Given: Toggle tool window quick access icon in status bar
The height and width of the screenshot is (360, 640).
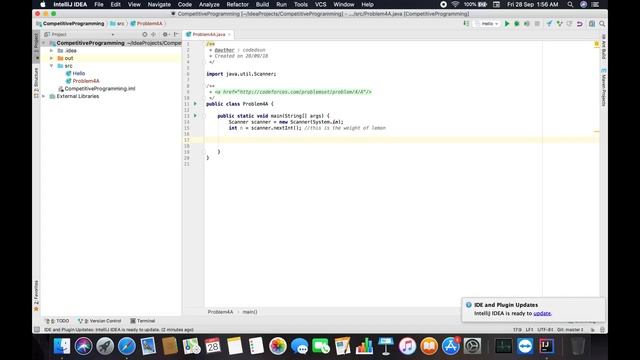Looking at the screenshot, I should [x=37, y=329].
